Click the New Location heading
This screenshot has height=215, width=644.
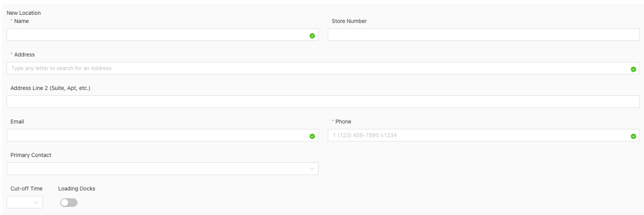point(22,13)
